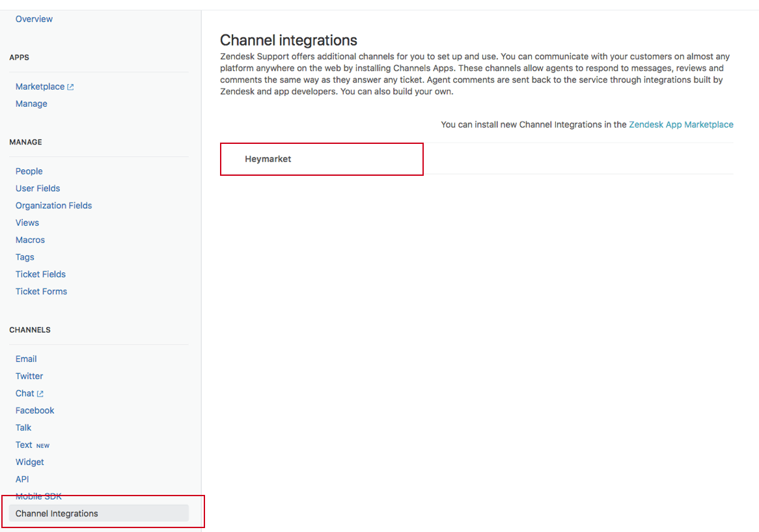Select the Talk channel

[x=23, y=428]
